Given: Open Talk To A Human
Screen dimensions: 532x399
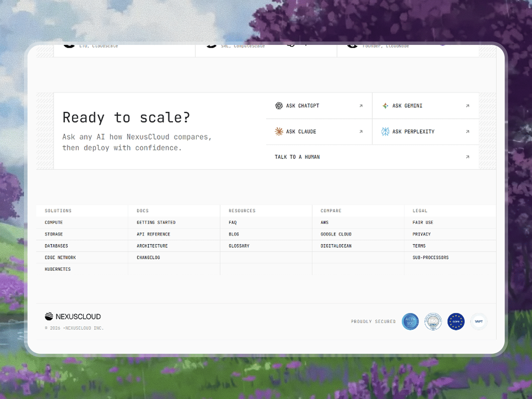Looking at the screenshot, I should pos(297,157).
